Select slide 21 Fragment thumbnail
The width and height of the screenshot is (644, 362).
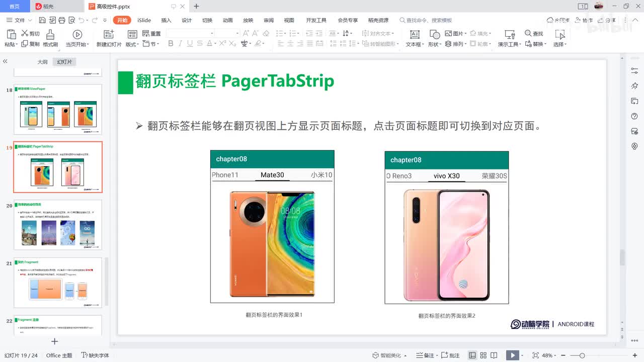[58, 283]
